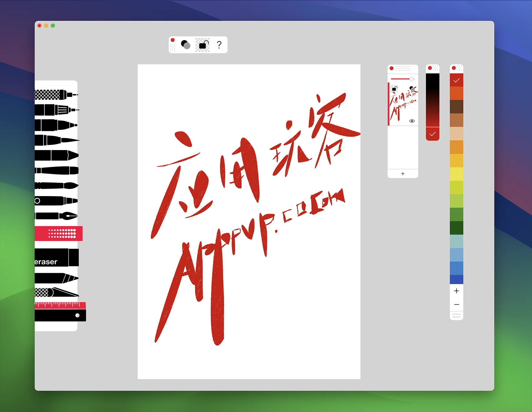Select the watercolor round brush tool
The image size is (532, 412).
57,186
